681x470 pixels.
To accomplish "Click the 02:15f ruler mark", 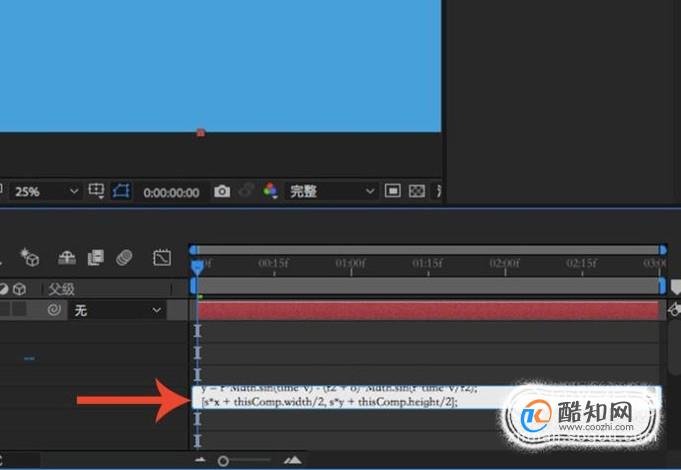I will point(581,263).
